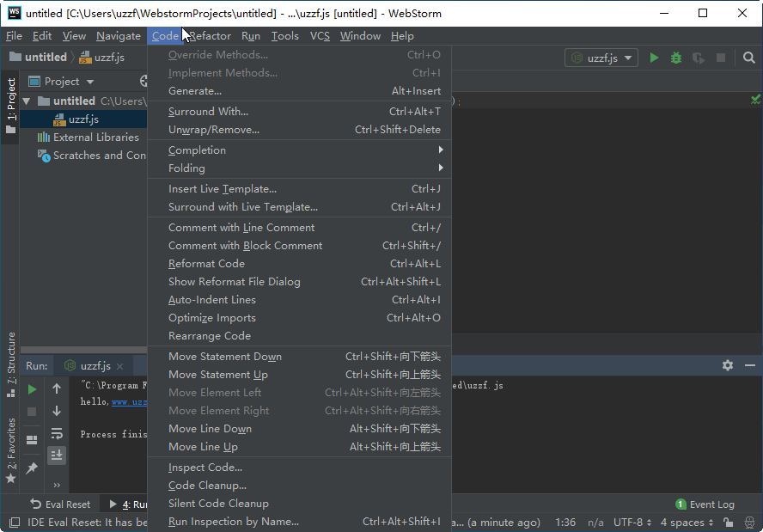Choose Inspect Code...
The height and width of the screenshot is (532, 763).
click(x=299, y=468)
